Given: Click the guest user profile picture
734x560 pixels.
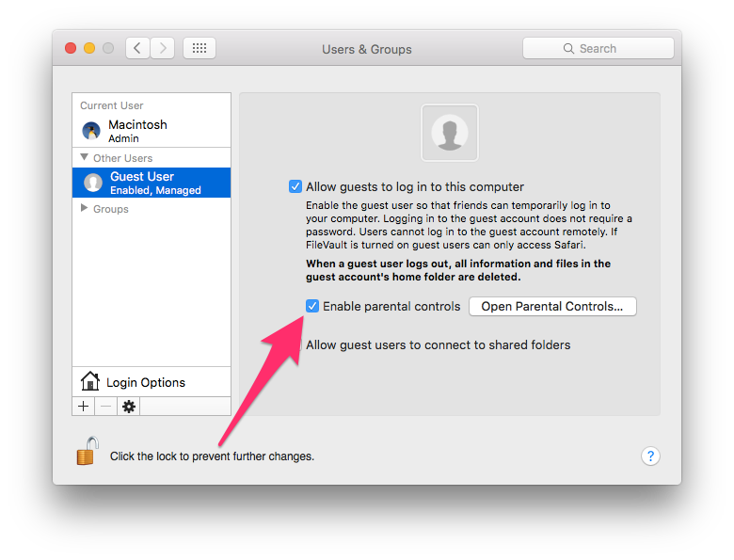Looking at the screenshot, I should pyautogui.click(x=450, y=133).
